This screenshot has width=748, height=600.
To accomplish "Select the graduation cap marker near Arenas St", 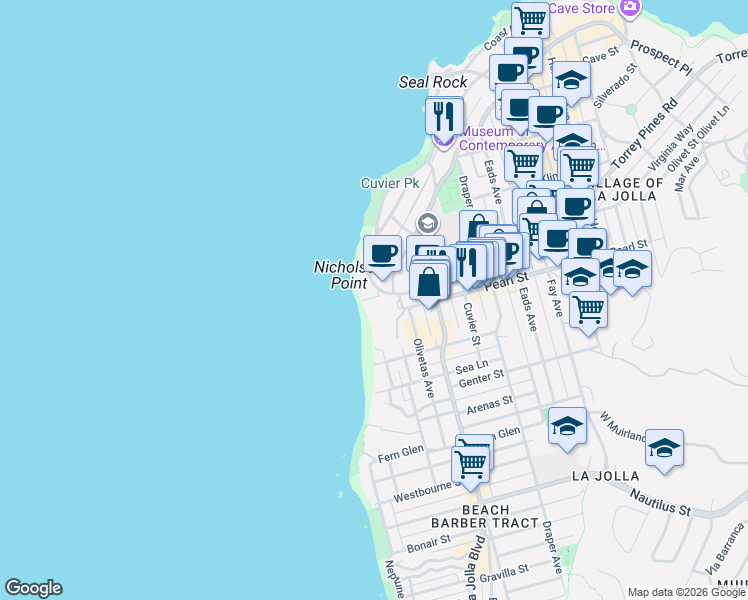I will click(x=567, y=426).
